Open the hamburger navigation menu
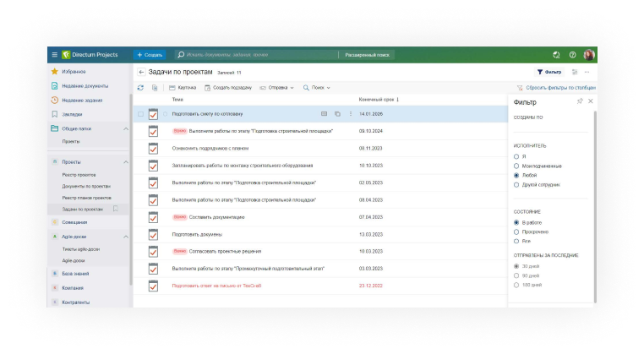 click(55, 54)
